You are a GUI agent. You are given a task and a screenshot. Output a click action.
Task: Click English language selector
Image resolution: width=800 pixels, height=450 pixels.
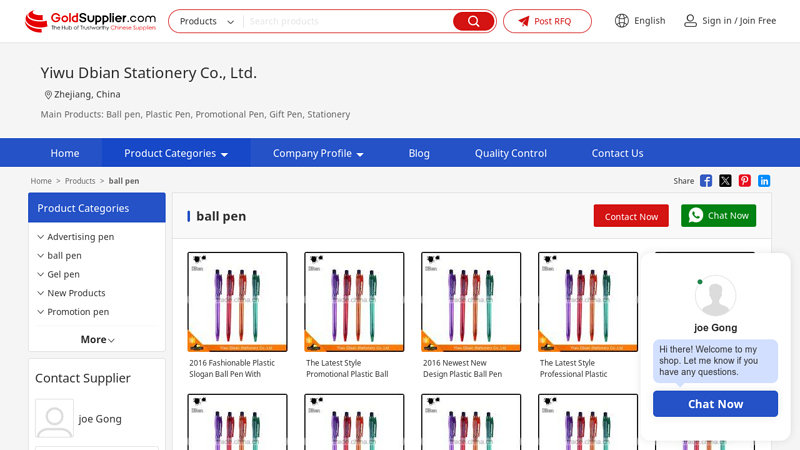(649, 21)
